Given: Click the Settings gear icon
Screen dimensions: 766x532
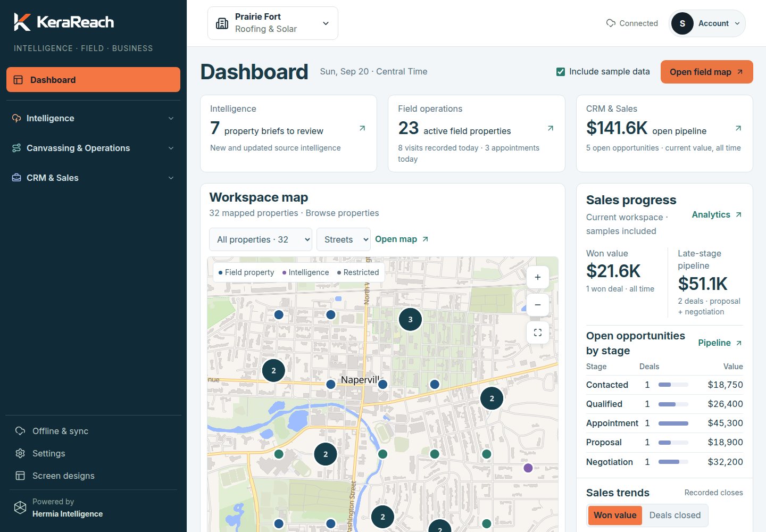Looking at the screenshot, I should pyautogui.click(x=20, y=453).
